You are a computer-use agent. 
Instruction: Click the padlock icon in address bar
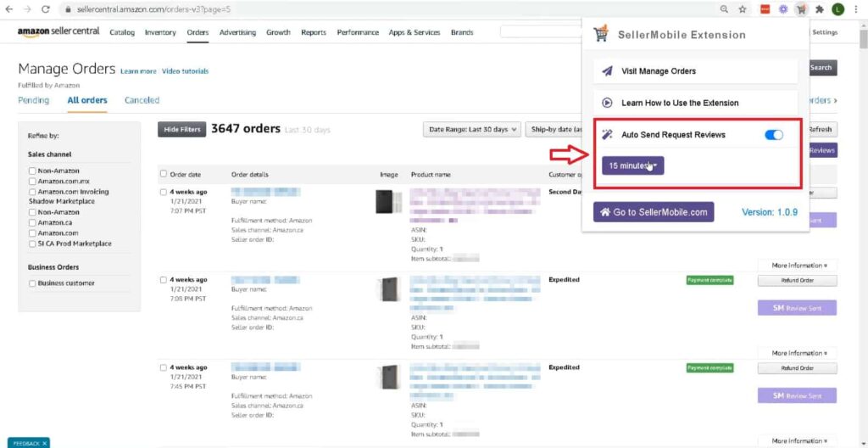(68, 9)
